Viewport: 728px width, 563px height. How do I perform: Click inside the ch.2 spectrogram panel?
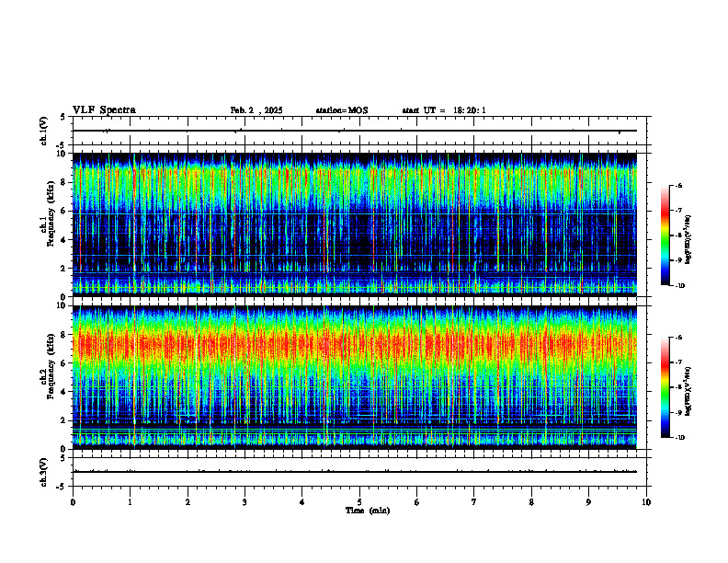click(x=354, y=377)
